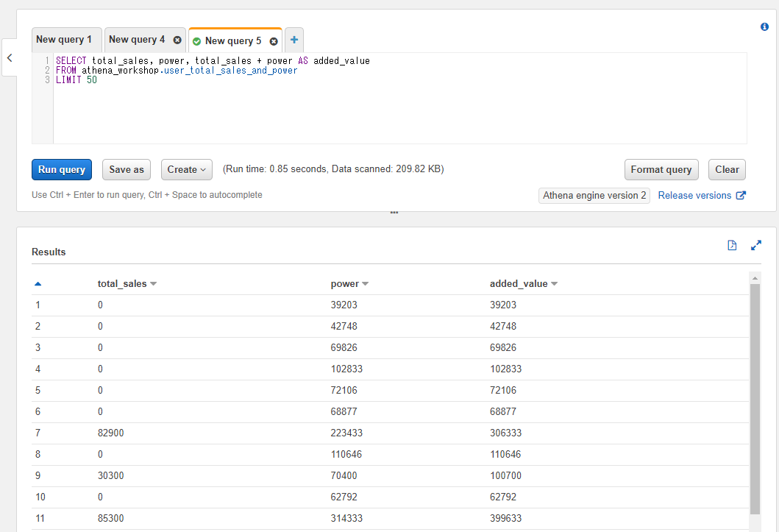Open a new query tab with the plus icon
779x532 pixels.
pyautogui.click(x=294, y=40)
